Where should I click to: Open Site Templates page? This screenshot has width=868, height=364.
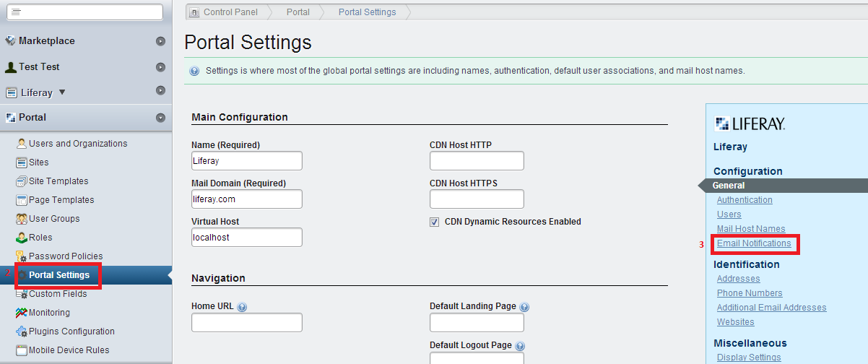pyautogui.click(x=58, y=181)
